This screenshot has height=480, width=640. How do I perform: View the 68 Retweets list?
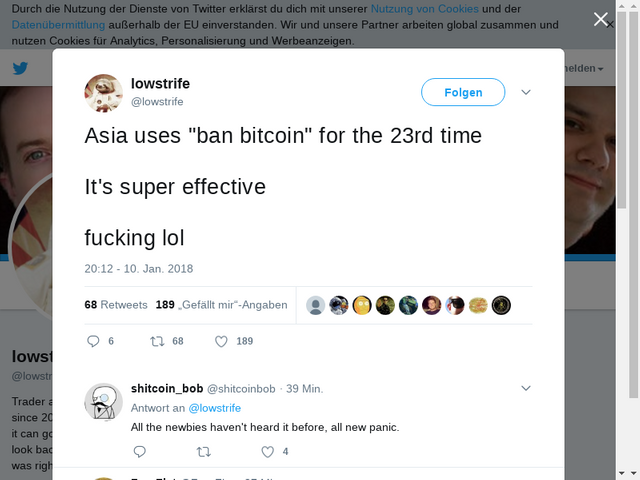(x=116, y=305)
